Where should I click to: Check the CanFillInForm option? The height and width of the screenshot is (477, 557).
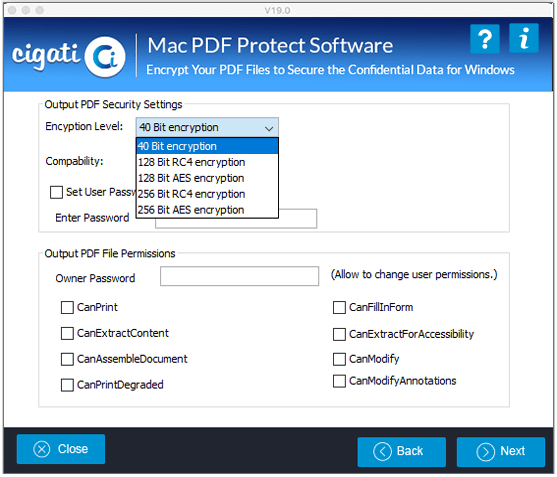(339, 308)
